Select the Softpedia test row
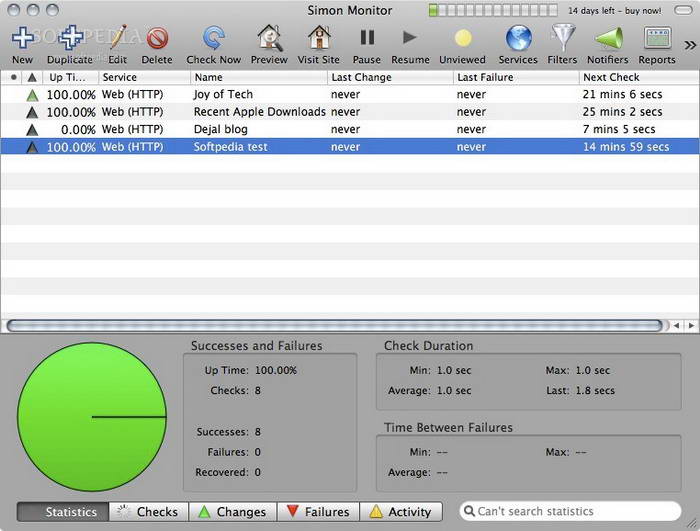Screen dimensions: 700x531 [350, 147]
